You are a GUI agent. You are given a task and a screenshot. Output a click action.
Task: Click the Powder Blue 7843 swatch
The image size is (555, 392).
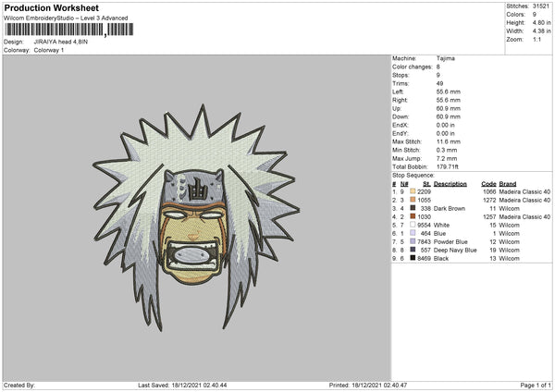413,241
